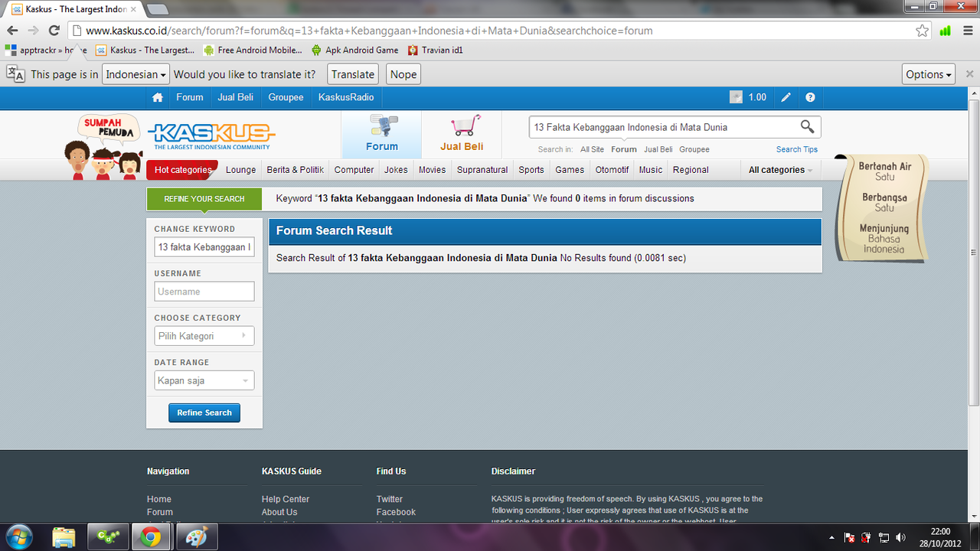Viewport: 980px width, 551px height.
Task: Click the Jual Beli cart icon
Action: [x=462, y=134]
